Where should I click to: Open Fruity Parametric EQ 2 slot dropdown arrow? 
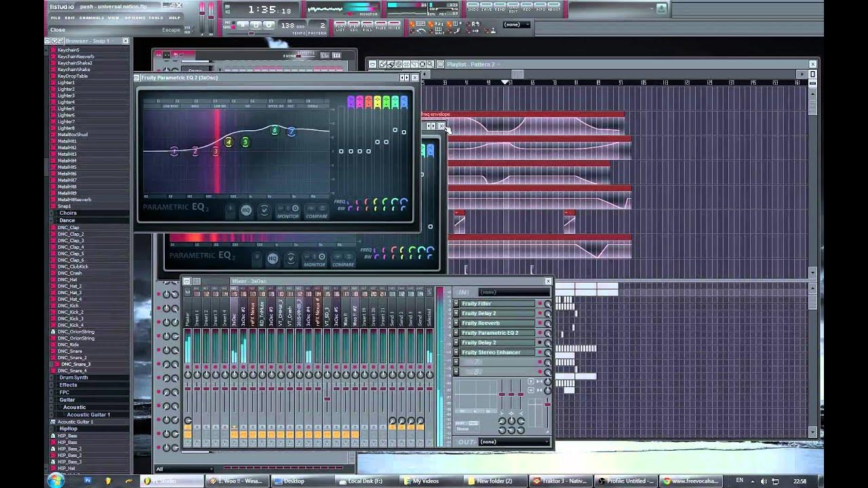click(456, 333)
